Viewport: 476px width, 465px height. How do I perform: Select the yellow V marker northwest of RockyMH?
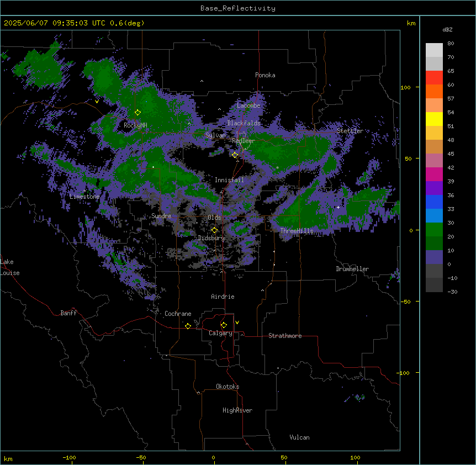97,102
